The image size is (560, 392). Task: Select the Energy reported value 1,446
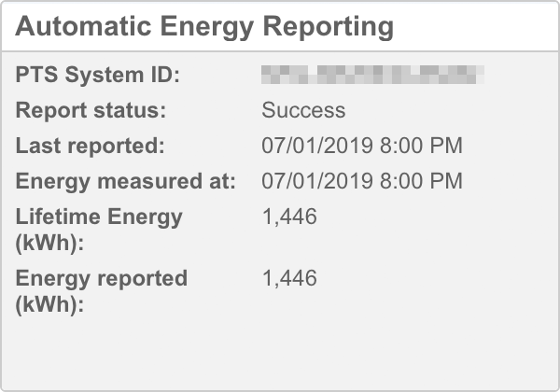tap(289, 277)
